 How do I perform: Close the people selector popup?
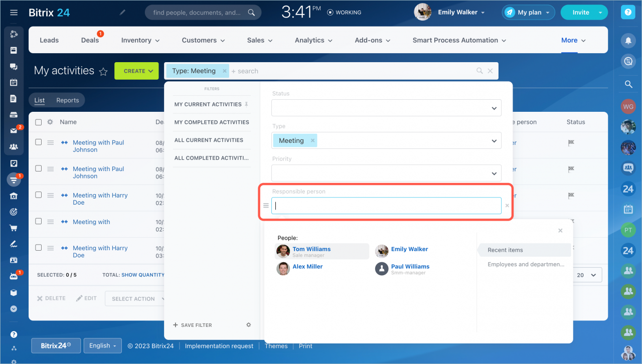(560, 231)
